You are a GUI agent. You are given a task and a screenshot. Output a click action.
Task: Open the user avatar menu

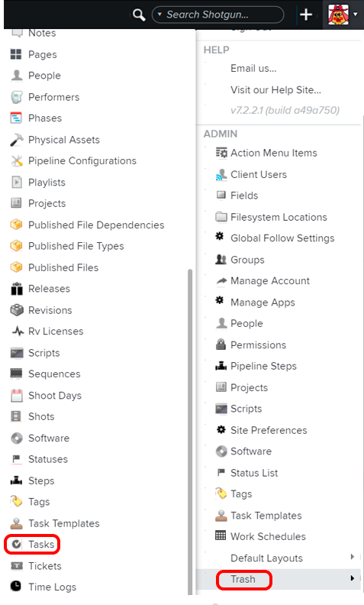click(343, 15)
